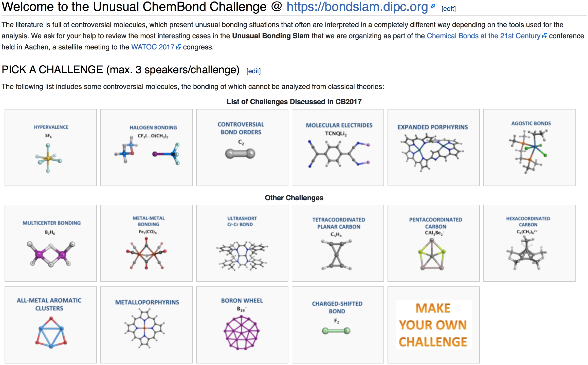Open the Pentacoordinated Carbon challenge tile
Screen dimensions: 588x365
click(433, 243)
